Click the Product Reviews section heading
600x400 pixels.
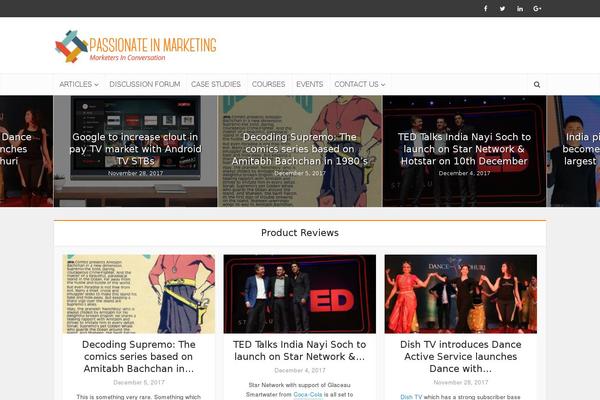point(300,233)
